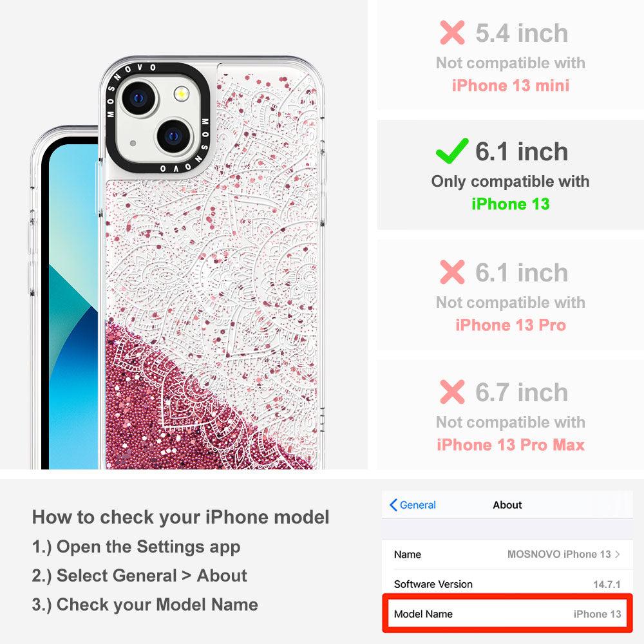Click the green checkmark beside 6.1 inch

(452, 151)
